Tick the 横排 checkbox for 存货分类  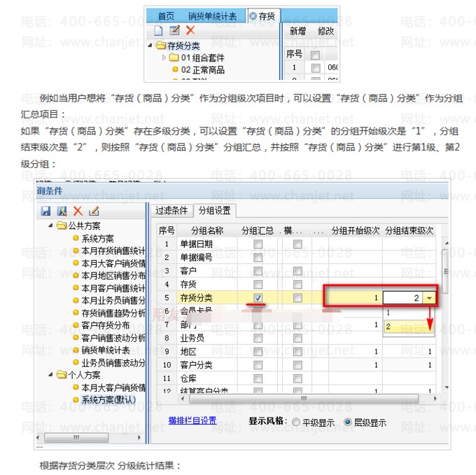pos(297,298)
